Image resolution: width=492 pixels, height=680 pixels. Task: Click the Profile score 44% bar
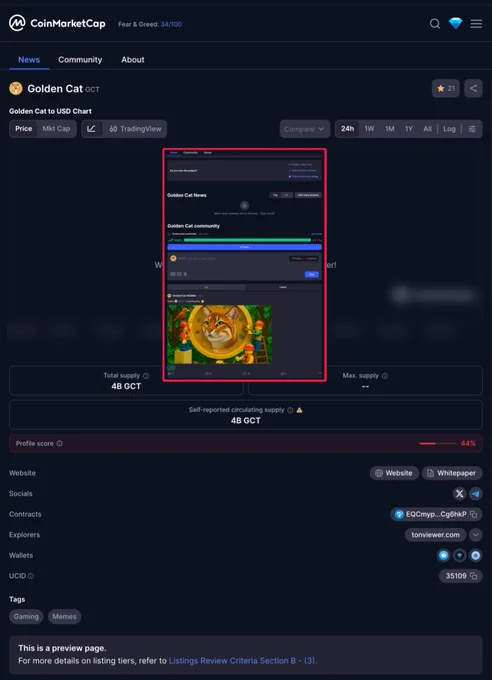[x=437, y=443]
